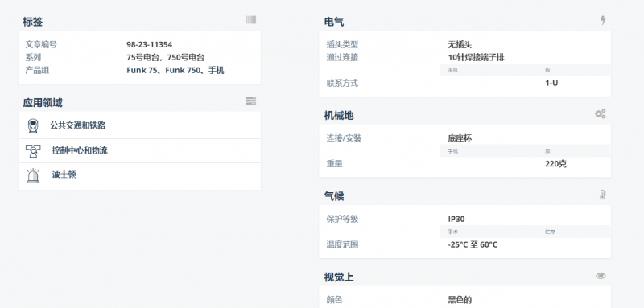Screen dimensions: 644x308
Task: Click the 保护等级 label
Action: 343,219
